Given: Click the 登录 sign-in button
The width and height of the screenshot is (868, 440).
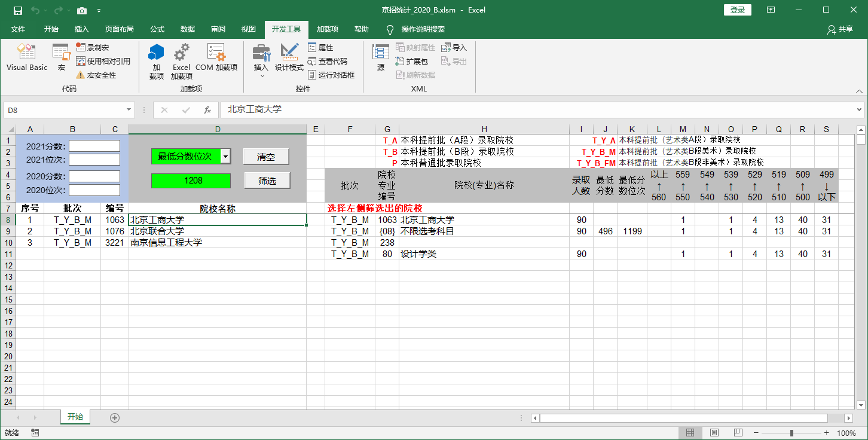Looking at the screenshot, I should (x=738, y=10).
